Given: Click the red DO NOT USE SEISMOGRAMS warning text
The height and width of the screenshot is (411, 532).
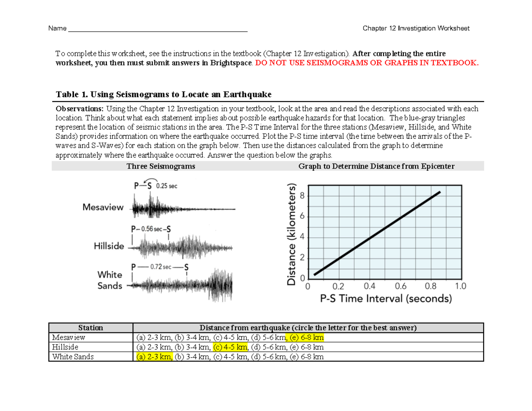Looking at the screenshot, I should pos(366,63).
